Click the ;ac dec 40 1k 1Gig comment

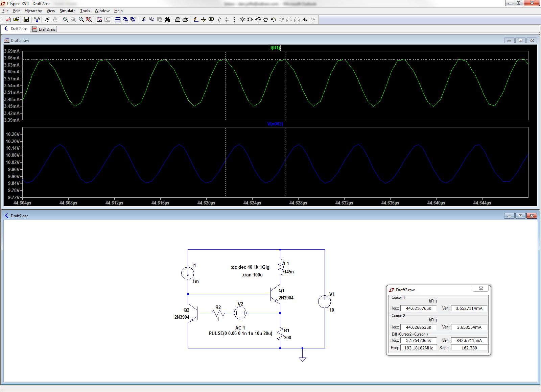[250, 267]
